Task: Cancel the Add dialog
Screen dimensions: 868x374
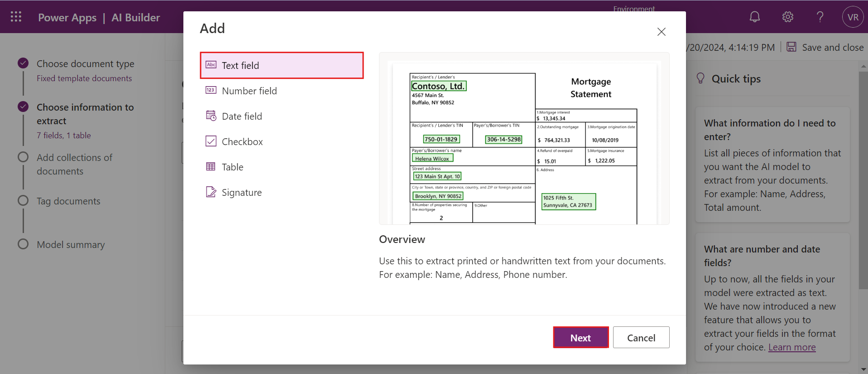Action: tap(641, 338)
